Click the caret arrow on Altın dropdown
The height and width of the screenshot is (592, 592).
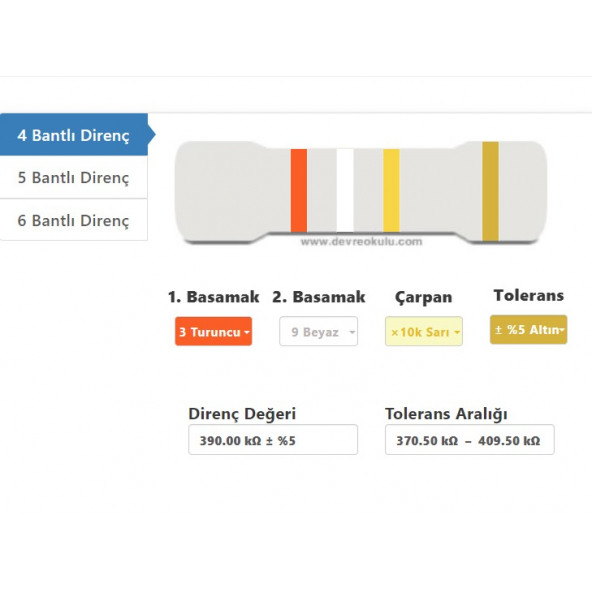[562, 330]
